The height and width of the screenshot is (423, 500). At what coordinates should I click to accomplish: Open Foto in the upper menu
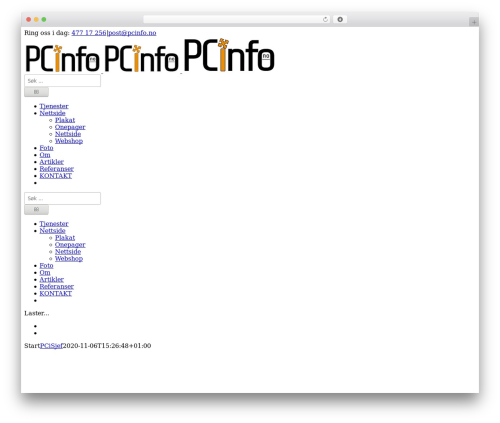coord(46,148)
